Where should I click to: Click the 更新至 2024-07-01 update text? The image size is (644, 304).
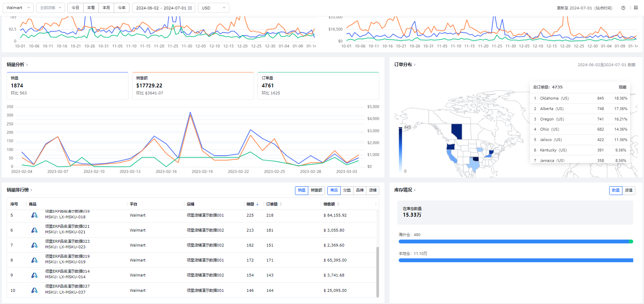tap(585, 8)
